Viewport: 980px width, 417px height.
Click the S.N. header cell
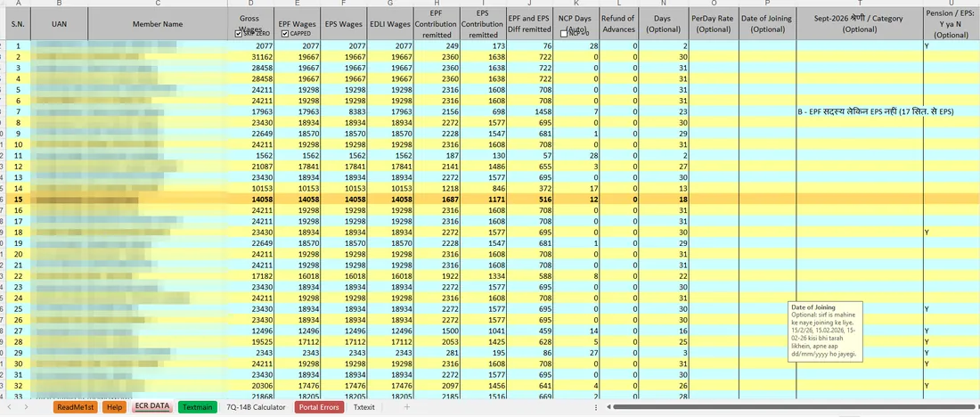(18, 24)
